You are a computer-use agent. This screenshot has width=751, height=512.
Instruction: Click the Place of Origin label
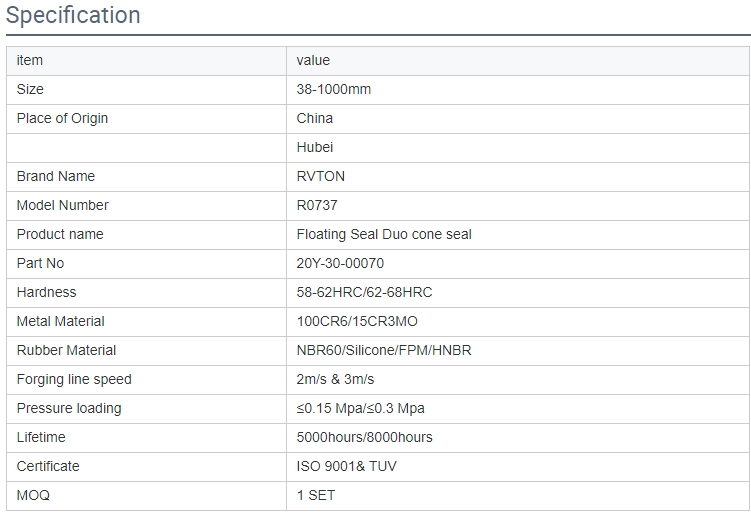point(62,118)
